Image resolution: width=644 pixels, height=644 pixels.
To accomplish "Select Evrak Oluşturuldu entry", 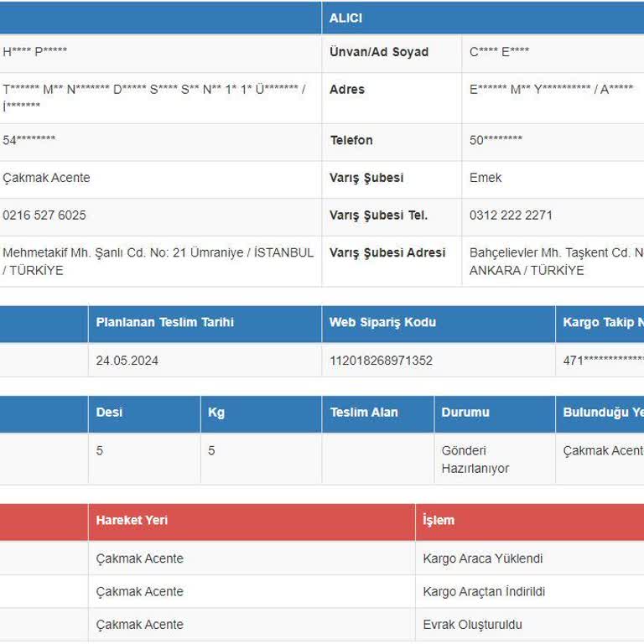I will tap(472, 625).
